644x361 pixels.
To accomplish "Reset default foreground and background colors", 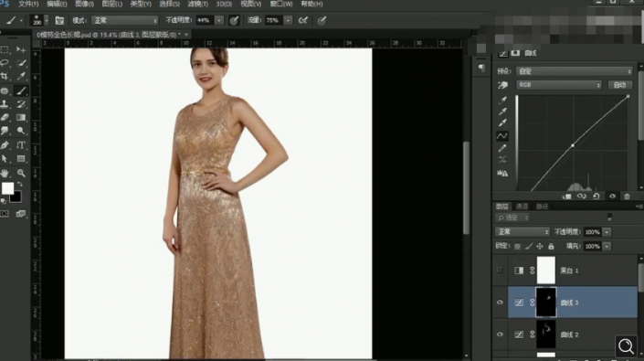I will pos(4,201).
